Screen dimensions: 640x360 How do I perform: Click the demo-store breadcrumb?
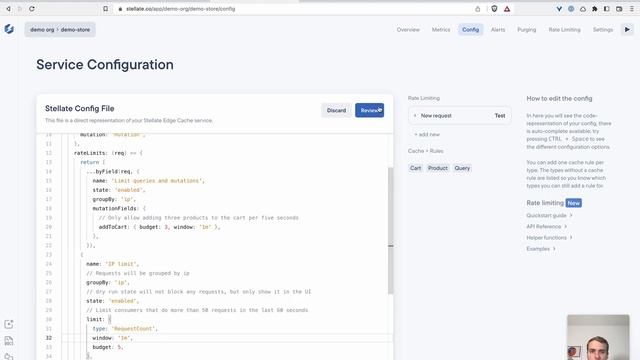coord(76,29)
